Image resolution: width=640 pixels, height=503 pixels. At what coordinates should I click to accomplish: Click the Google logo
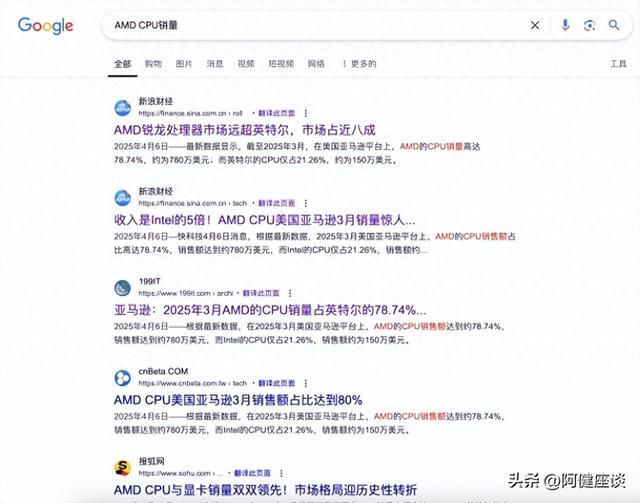coord(45,25)
